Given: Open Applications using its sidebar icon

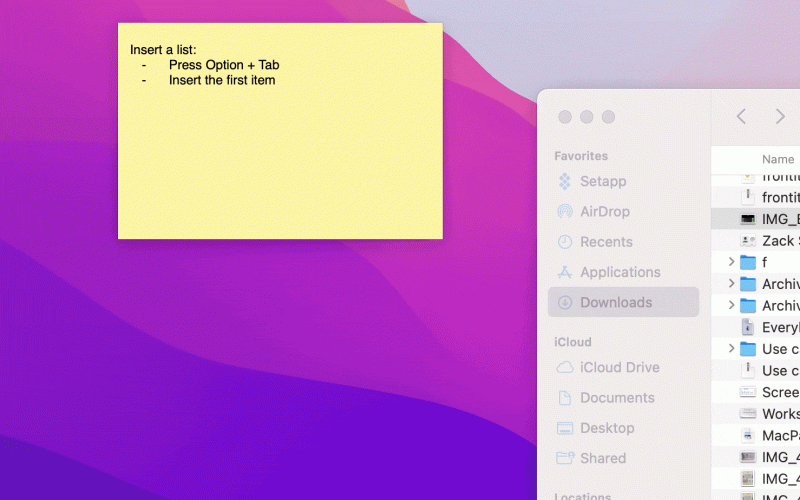Looking at the screenshot, I should click(x=564, y=272).
